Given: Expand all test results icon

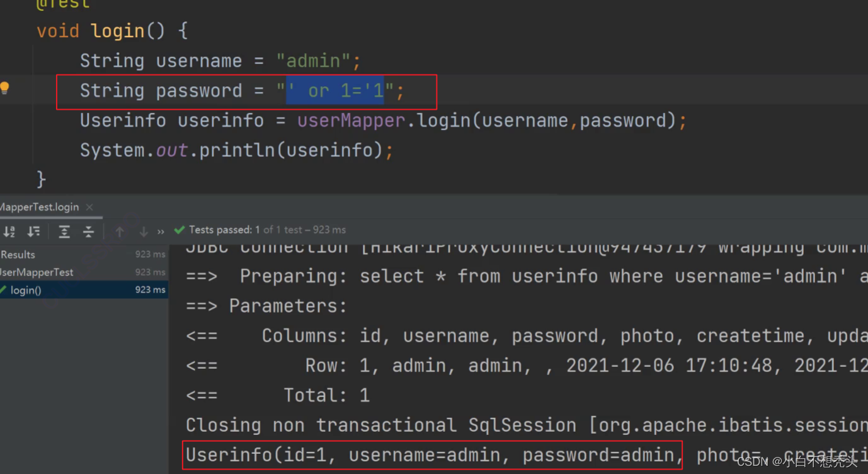Looking at the screenshot, I should [x=64, y=231].
